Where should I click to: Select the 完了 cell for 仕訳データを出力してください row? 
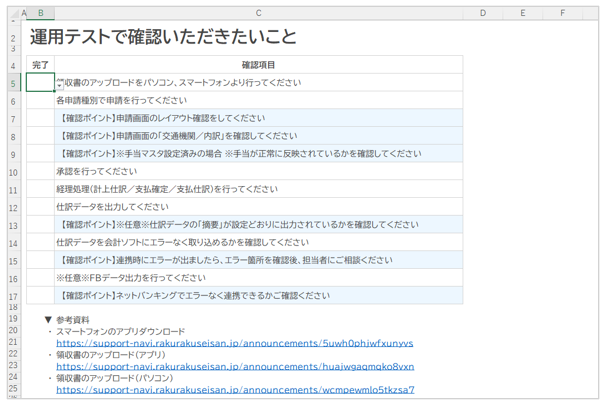40,207
